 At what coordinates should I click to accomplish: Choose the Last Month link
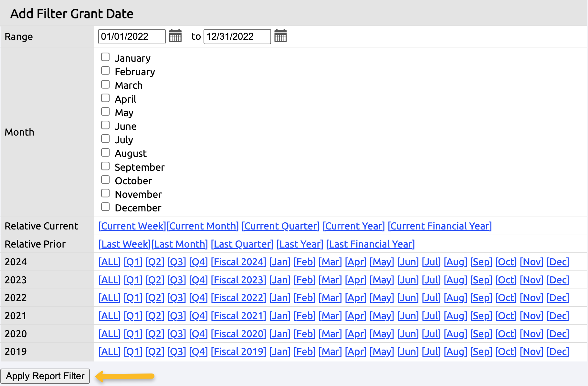click(180, 244)
